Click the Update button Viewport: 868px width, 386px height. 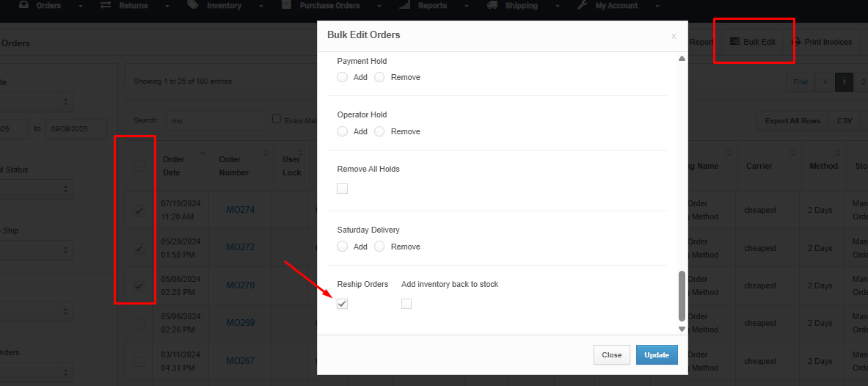657,355
